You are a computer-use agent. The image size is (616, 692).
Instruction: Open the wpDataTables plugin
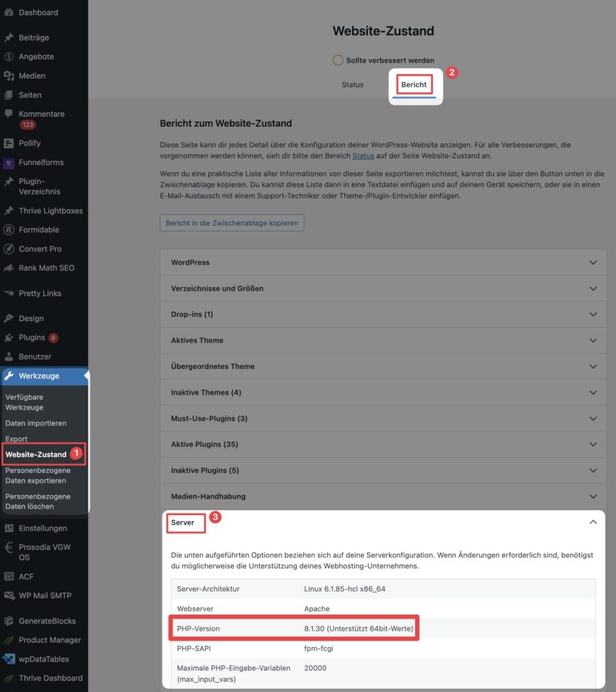pyautogui.click(x=42, y=659)
